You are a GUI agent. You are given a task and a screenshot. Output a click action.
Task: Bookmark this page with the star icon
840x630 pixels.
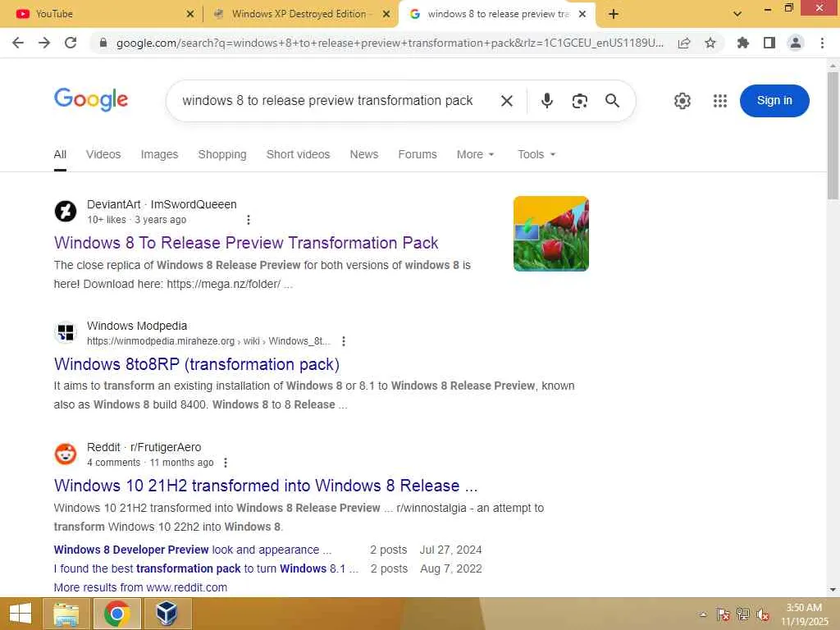tap(710, 43)
